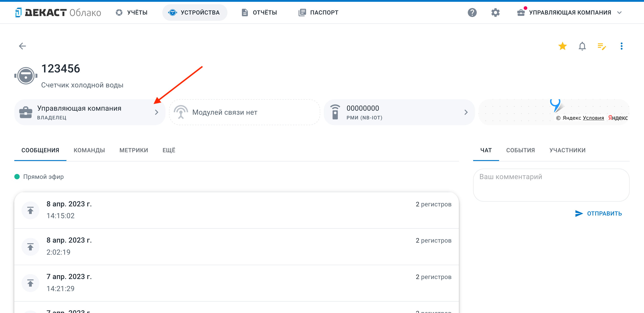Switch to the Команды tab
Image resolution: width=644 pixels, height=313 pixels.
point(89,150)
